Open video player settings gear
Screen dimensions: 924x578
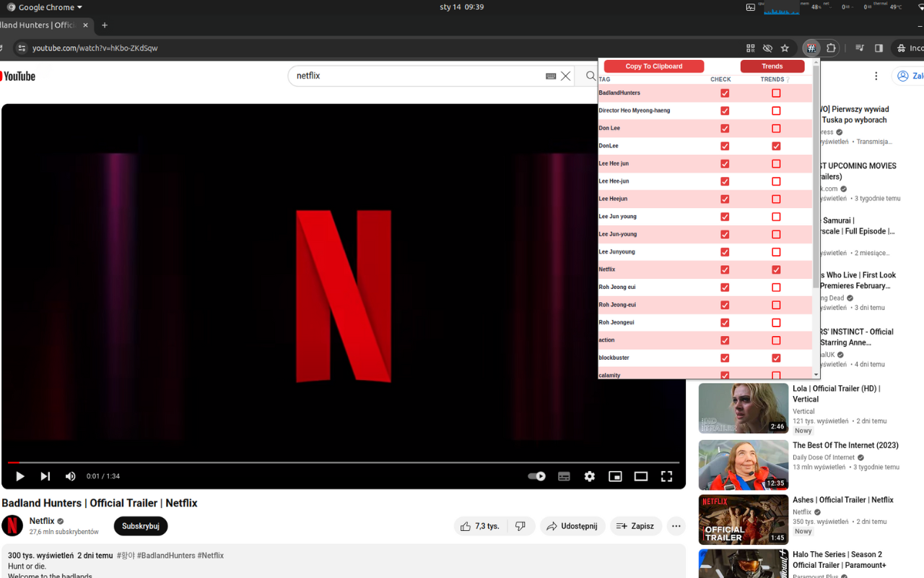coord(590,476)
